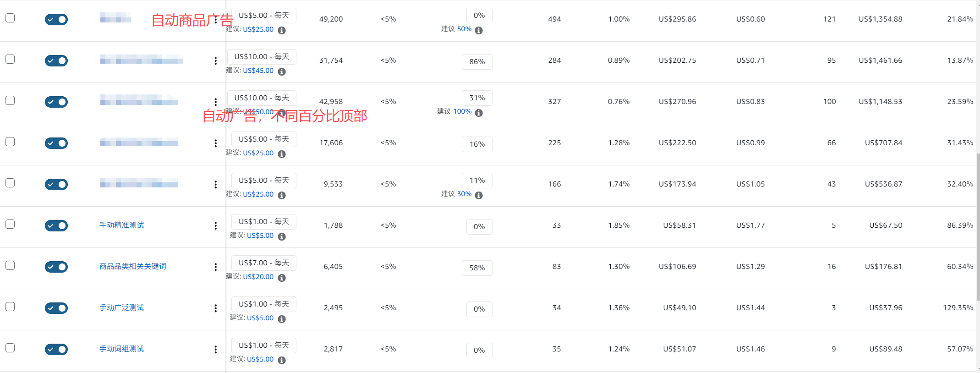The image size is (980, 373).
Task: Open three-dot menu for 商品品类相关关键词 campaign
Action: click(215, 267)
